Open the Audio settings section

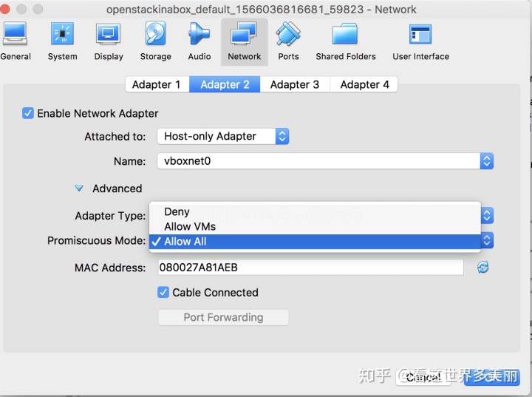coord(199,41)
